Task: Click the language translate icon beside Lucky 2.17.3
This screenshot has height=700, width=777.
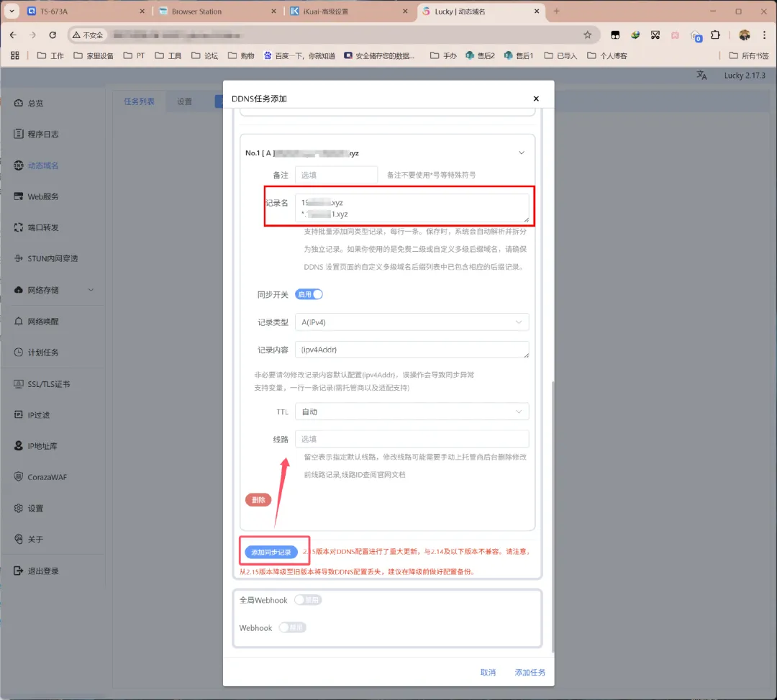Action: 701,76
